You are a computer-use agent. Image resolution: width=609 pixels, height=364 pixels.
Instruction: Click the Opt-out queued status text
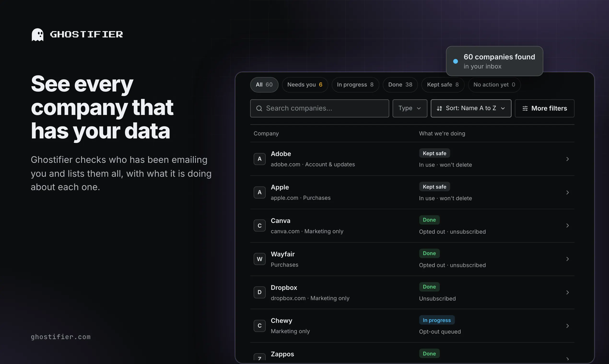pyautogui.click(x=440, y=332)
